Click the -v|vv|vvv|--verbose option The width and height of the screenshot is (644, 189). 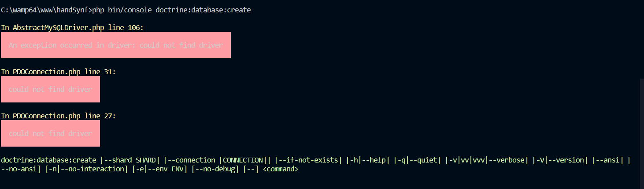[x=487, y=160]
